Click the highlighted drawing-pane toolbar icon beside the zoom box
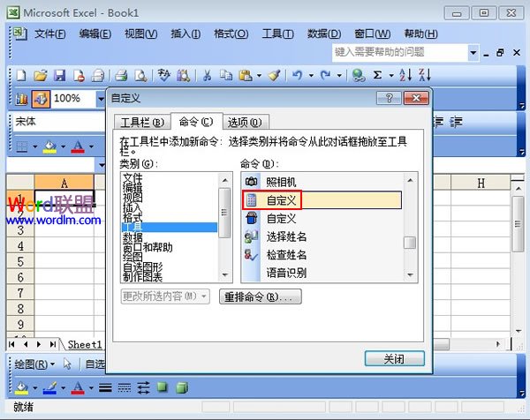The image size is (530, 420). (41, 99)
